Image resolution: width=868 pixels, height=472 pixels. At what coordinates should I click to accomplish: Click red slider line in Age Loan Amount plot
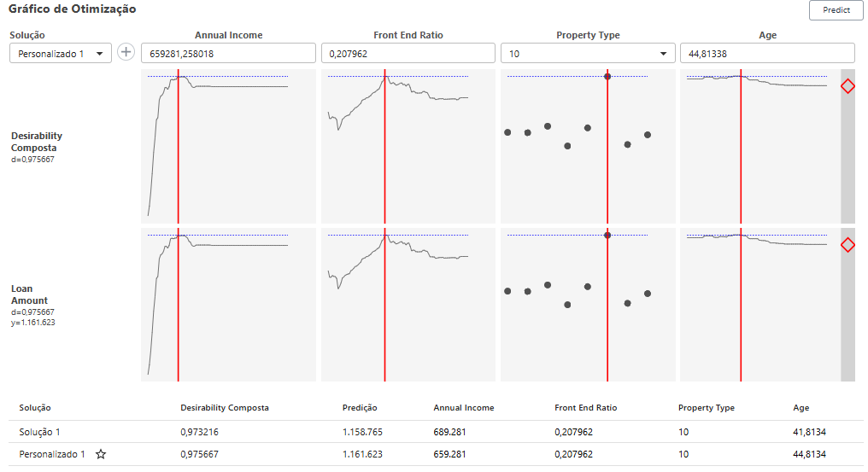coord(741,307)
